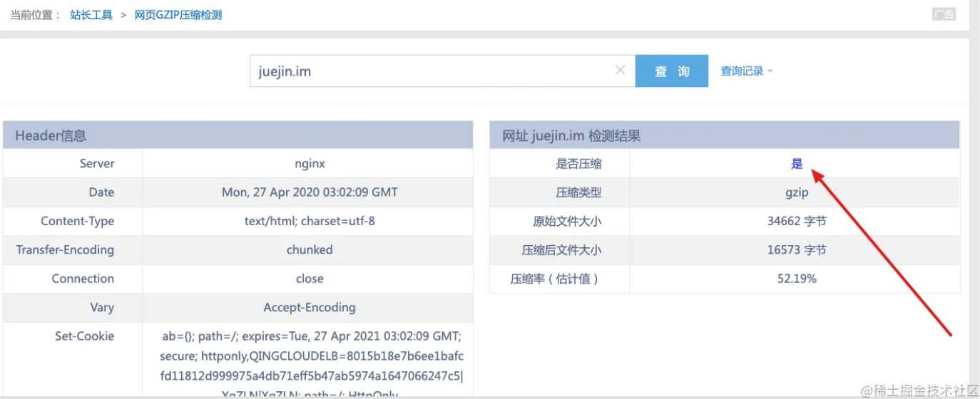This screenshot has height=399, width=980.
Task: Select the Header信息 panel title
Action: [51, 135]
